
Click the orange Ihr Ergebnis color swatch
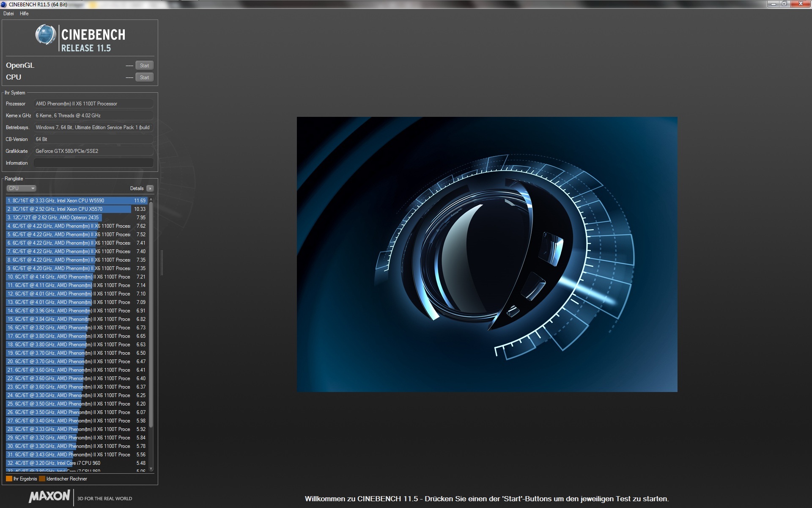tap(9, 479)
